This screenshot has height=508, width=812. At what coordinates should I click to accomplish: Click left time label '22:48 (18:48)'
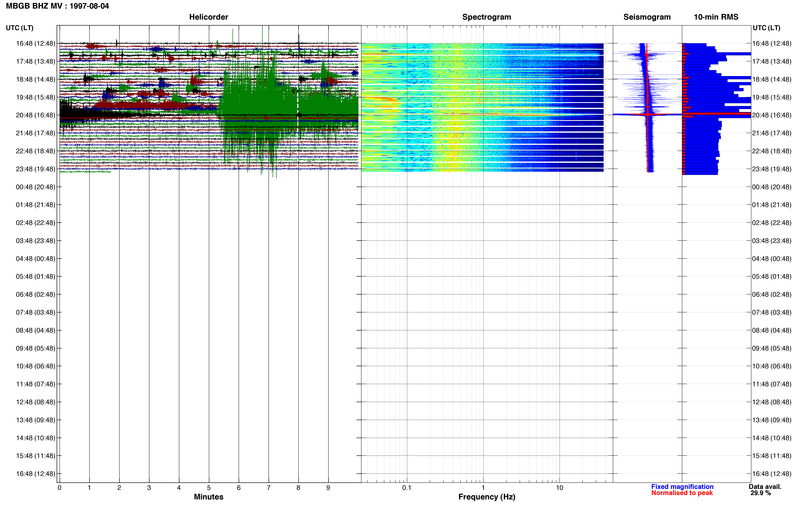pos(36,151)
